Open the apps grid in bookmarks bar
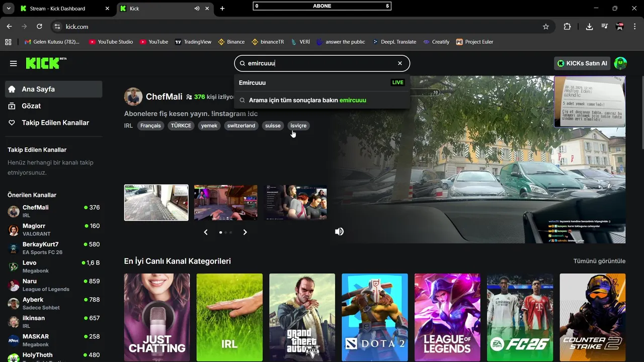The image size is (644, 362). pyautogui.click(x=8, y=42)
